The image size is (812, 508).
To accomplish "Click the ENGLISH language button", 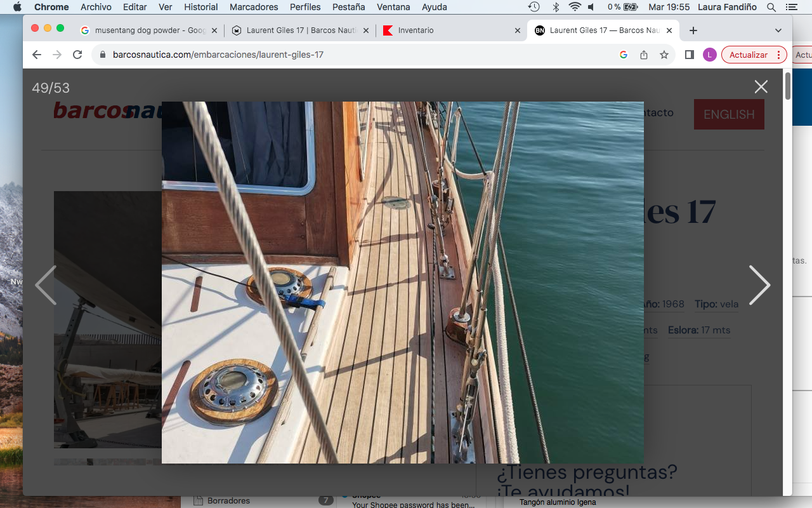I will click(x=729, y=114).
